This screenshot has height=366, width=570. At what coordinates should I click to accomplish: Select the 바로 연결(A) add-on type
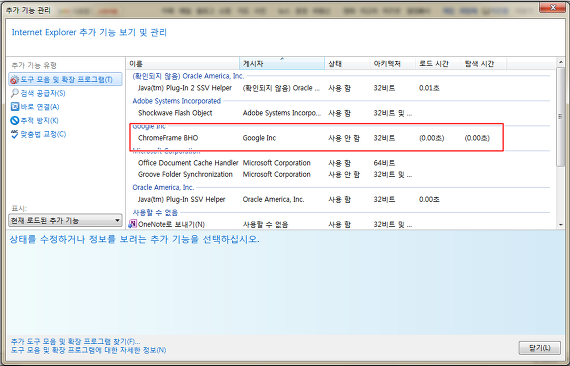[x=40, y=107]
